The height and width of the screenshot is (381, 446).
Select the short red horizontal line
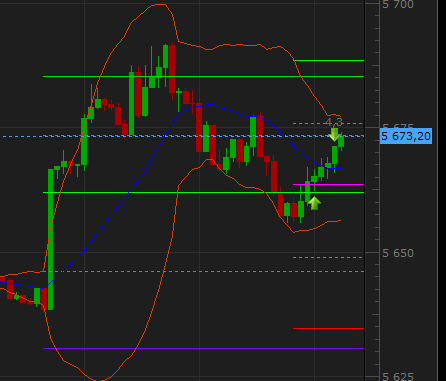click(x=328, y=329)
